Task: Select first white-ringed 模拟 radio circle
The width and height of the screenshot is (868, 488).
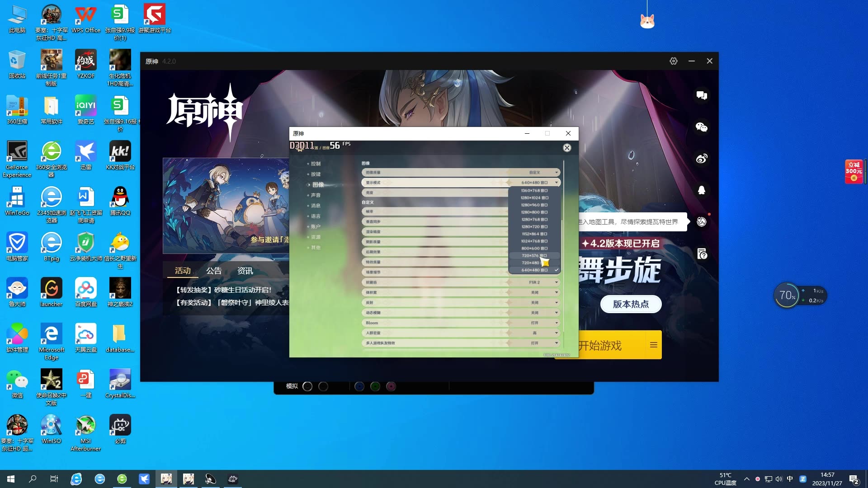Action: pyautogui.click(x=307, y=386)
